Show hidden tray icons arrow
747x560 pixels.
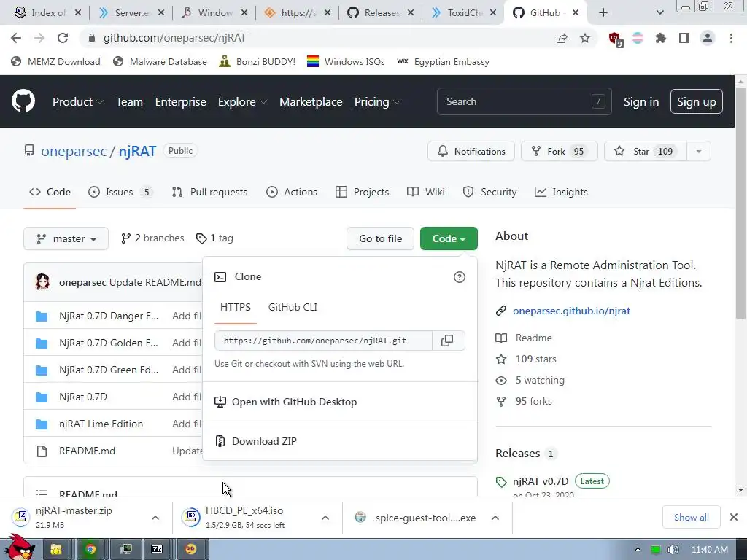tap(638, 550)
